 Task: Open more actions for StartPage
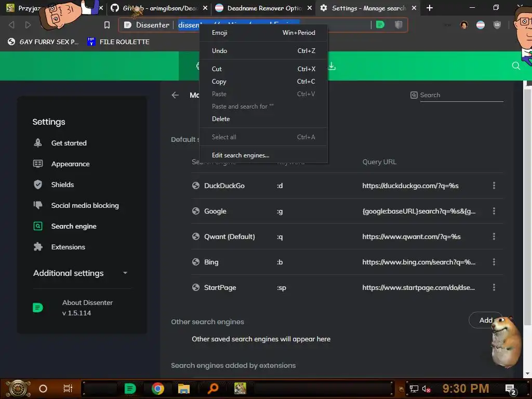[494, 287]
